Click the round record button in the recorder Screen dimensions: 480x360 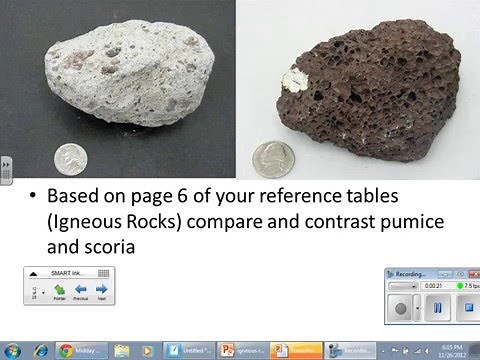[x=401, y=308]
